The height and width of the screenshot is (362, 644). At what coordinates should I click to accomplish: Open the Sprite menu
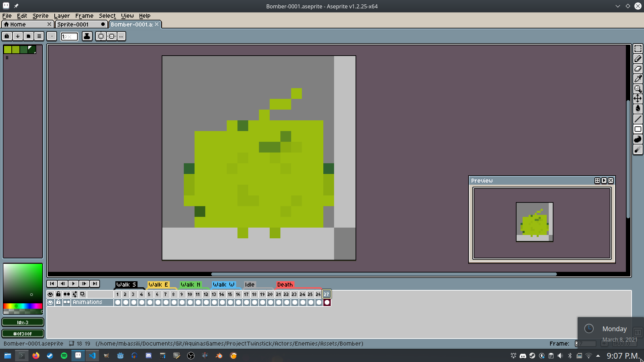point(40,16)
